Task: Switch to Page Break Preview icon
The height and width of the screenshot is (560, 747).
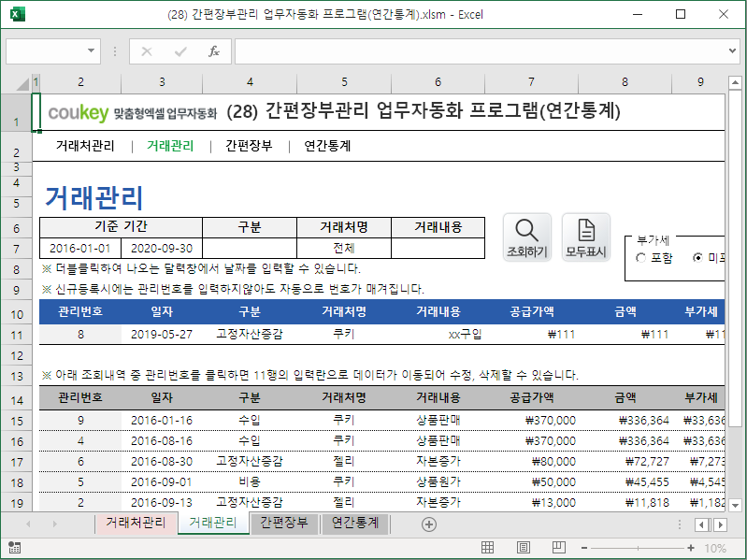Action: (x=559, y=548)
